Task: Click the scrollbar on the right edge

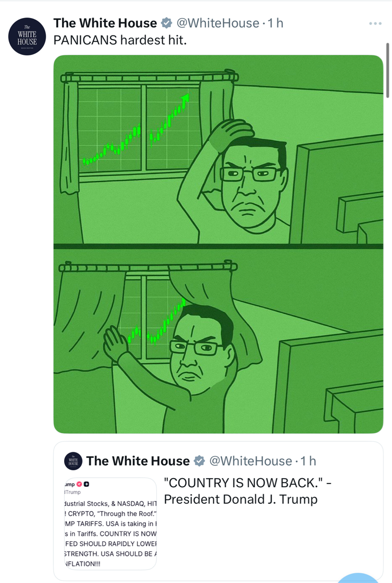Action: click(x=388, y=71)
